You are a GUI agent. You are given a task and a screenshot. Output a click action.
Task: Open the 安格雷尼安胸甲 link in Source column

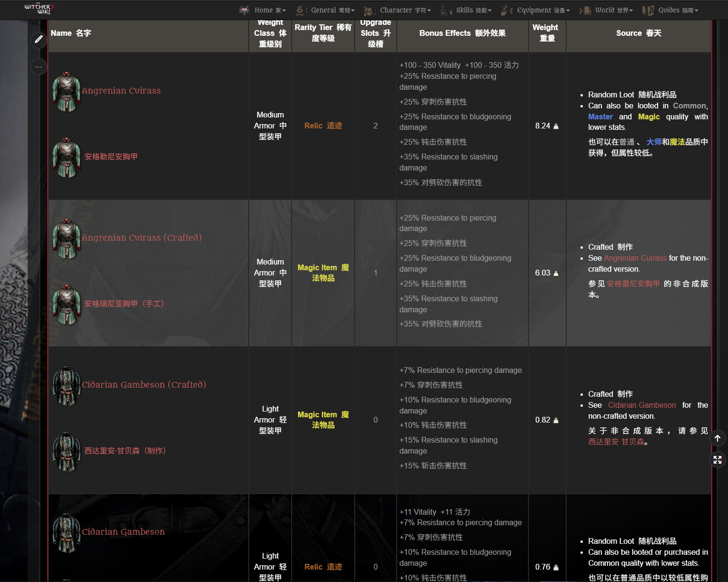(x=633, y=284)
